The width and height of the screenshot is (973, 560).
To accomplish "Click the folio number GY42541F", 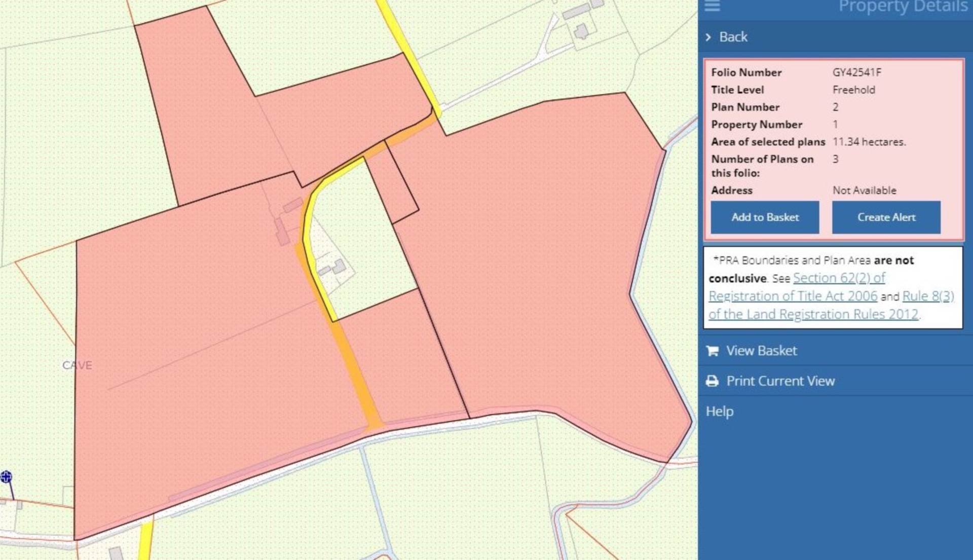I will pos(857,72).
